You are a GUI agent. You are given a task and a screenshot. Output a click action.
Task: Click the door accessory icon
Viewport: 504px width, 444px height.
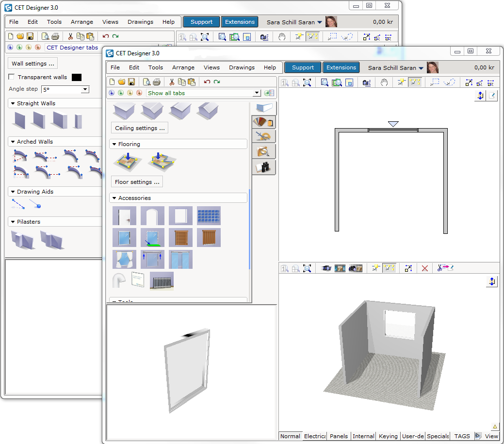[x=124, y=216]
